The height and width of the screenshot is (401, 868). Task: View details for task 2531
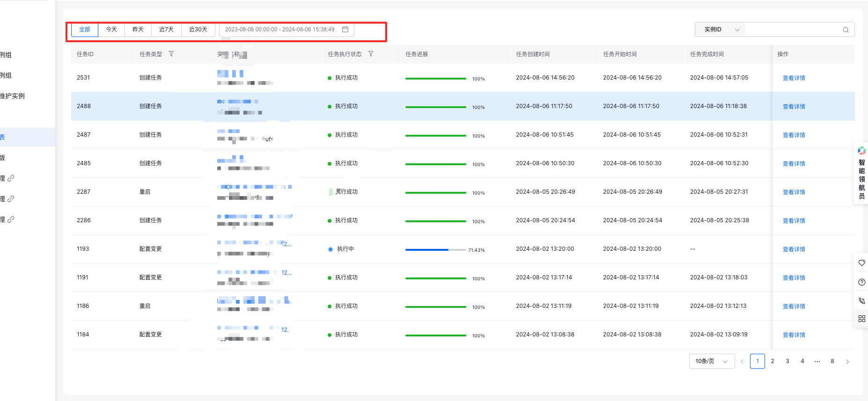tap(794, 78)
